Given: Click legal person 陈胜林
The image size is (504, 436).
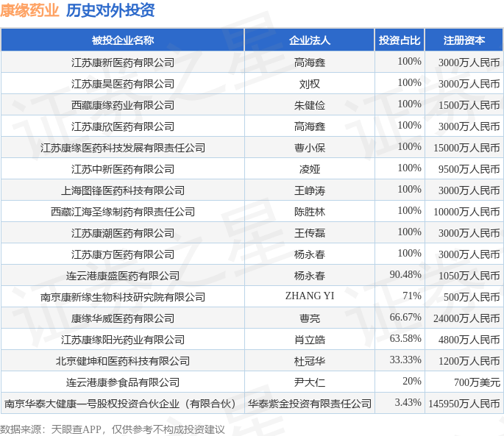Looking at the screenshot, I should (310, 212).
